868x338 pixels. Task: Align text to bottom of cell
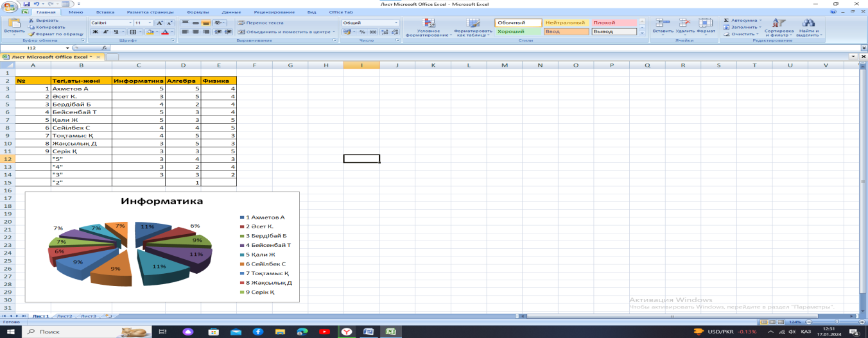tap(207, 22)
